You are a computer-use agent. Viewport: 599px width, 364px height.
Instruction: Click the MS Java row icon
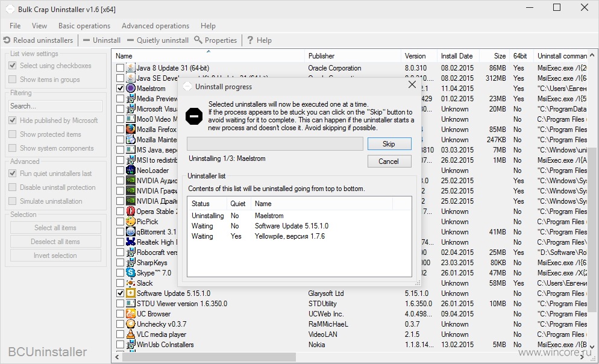point(131,149)
